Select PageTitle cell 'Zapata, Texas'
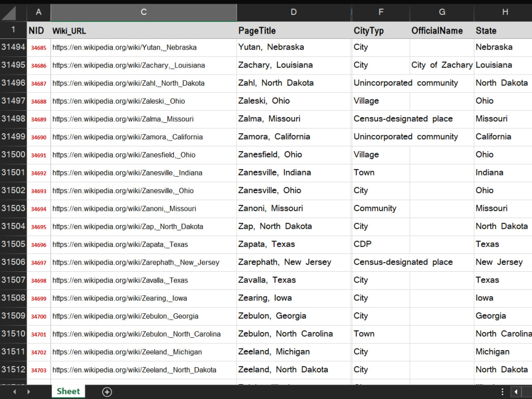Screen dimensions: 532x399 click(294, 244)
